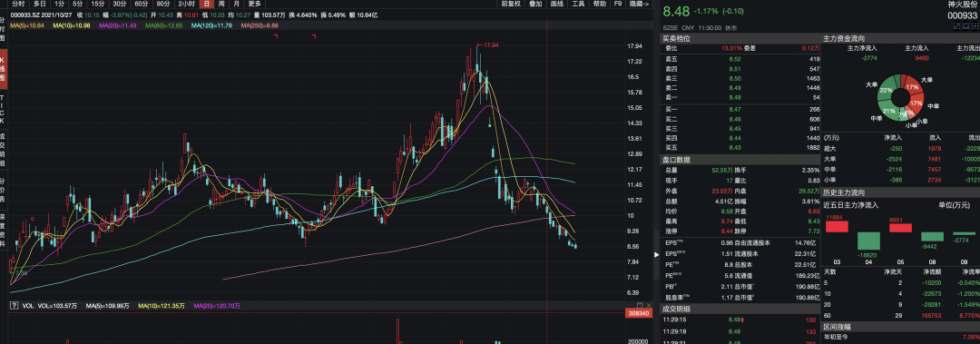Click the MA(250)=9.88 indicator label

coord(260,25)
